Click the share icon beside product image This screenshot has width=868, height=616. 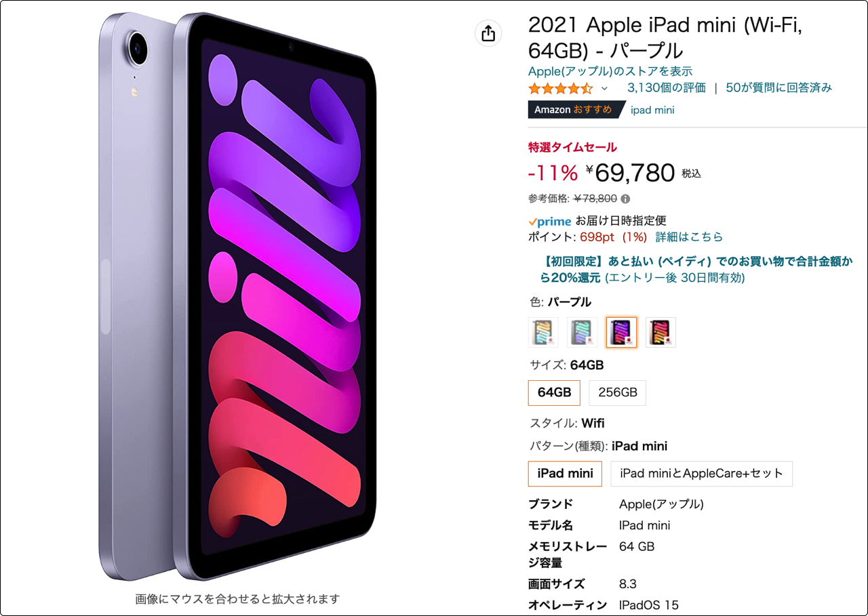[488, 33]
